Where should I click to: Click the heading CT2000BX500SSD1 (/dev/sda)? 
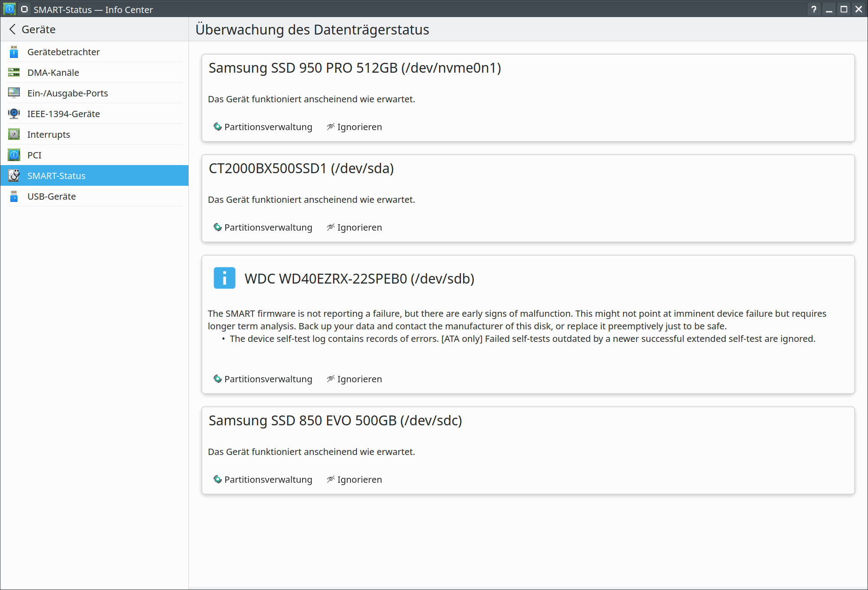pos(301,169)
